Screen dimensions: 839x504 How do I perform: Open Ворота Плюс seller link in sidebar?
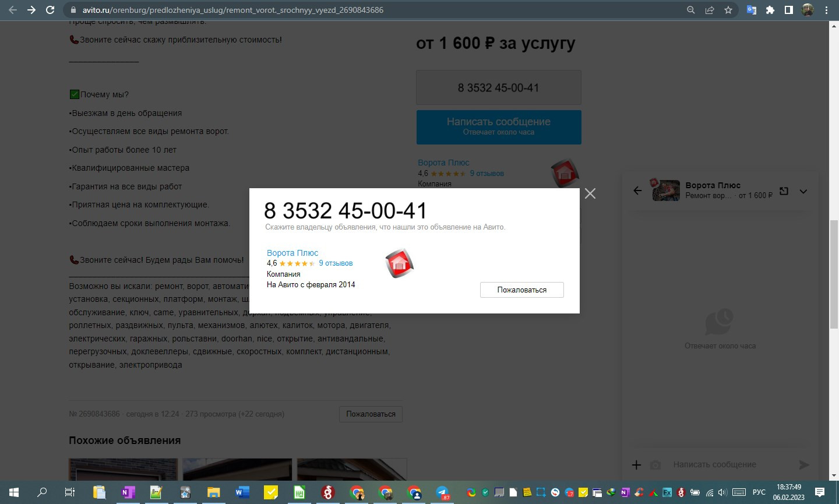(x=443, y=163)
